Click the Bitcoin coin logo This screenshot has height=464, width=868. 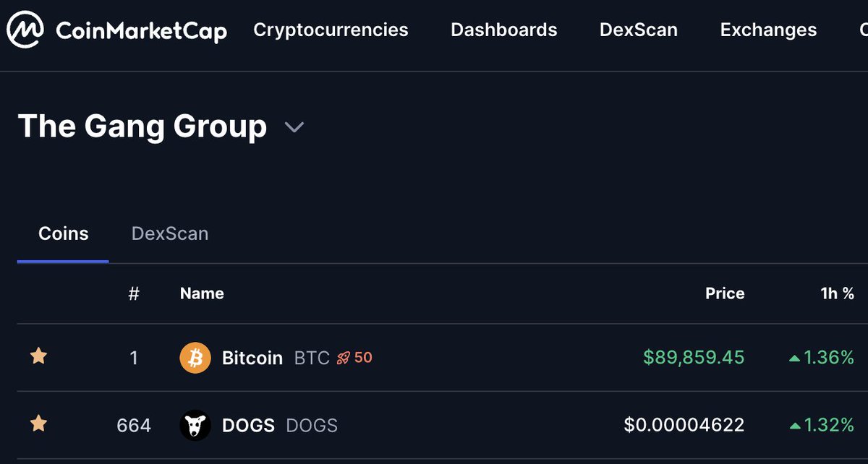pyautogui.click(x=195, y=358)
